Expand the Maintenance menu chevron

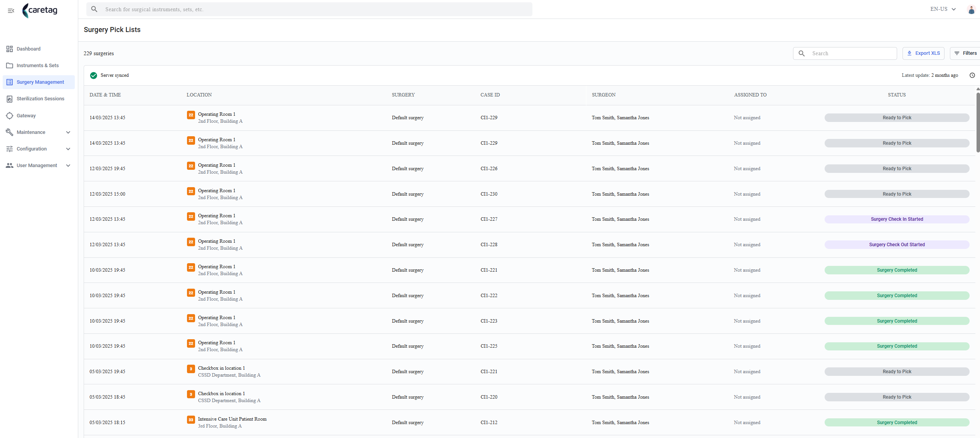68,132
